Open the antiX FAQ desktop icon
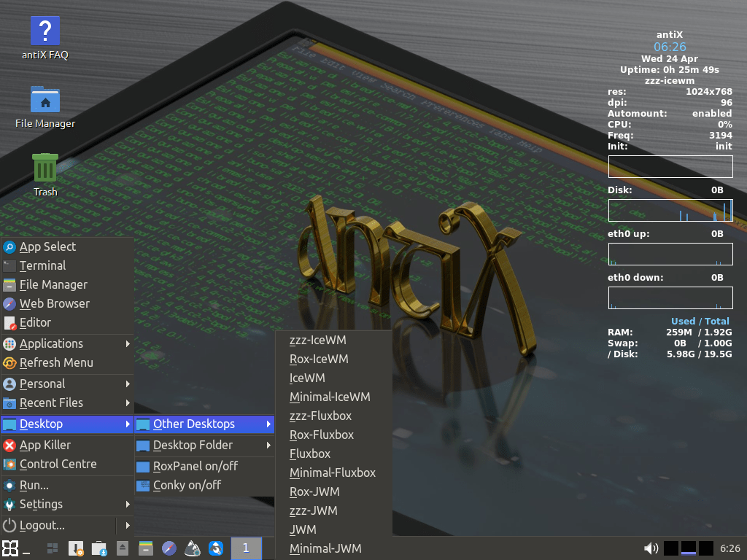 point(44,38)
